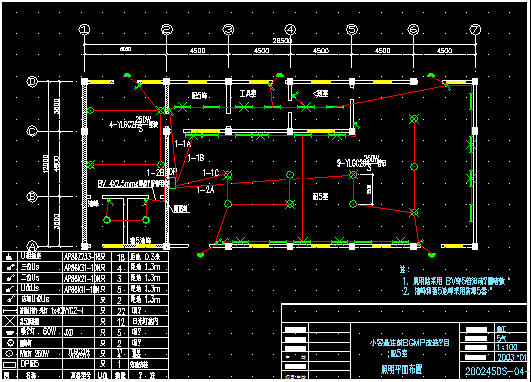Viewport: 531px width, 382px height.
Task: Click grid axis bubble D
Action: point(33,82)
